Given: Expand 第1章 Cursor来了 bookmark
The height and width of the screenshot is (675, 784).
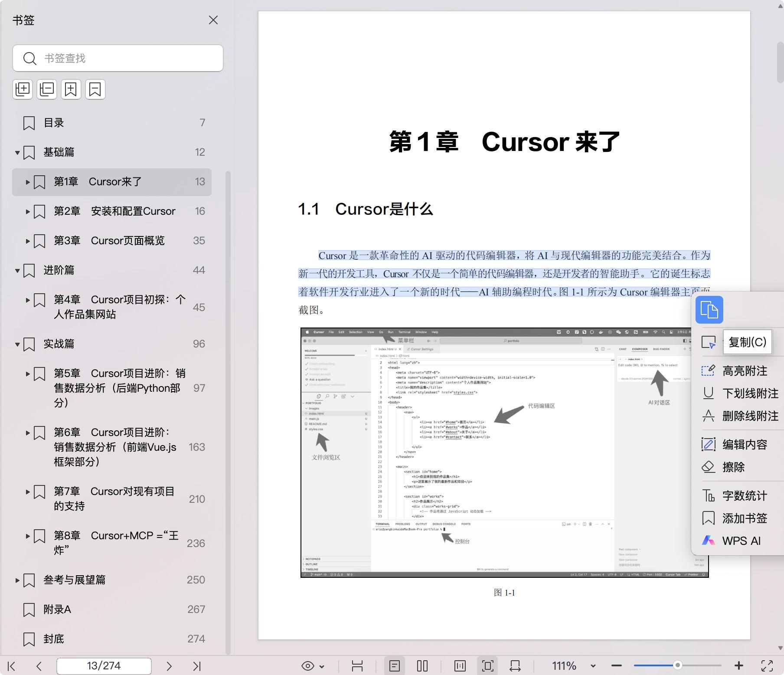Looking at the screenshot, I should [28, 182].
